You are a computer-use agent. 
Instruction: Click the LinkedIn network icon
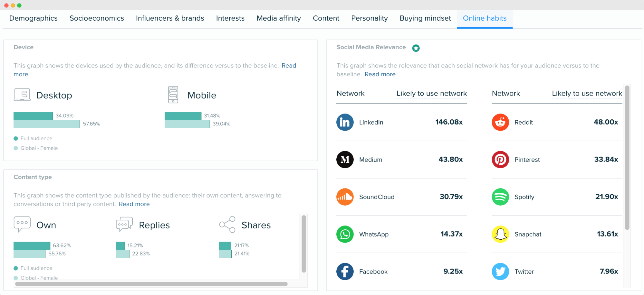tap(345, 122)
